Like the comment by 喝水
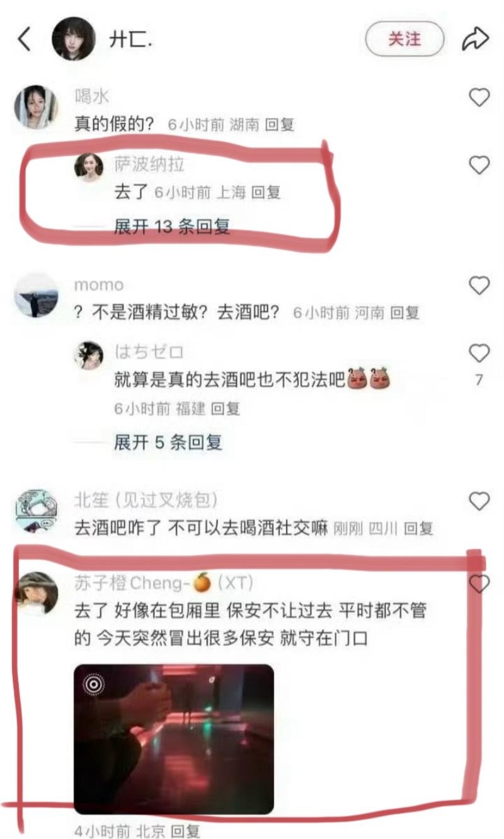The height and width of the screenshot is (839, 504). click(x=479, y=97)
